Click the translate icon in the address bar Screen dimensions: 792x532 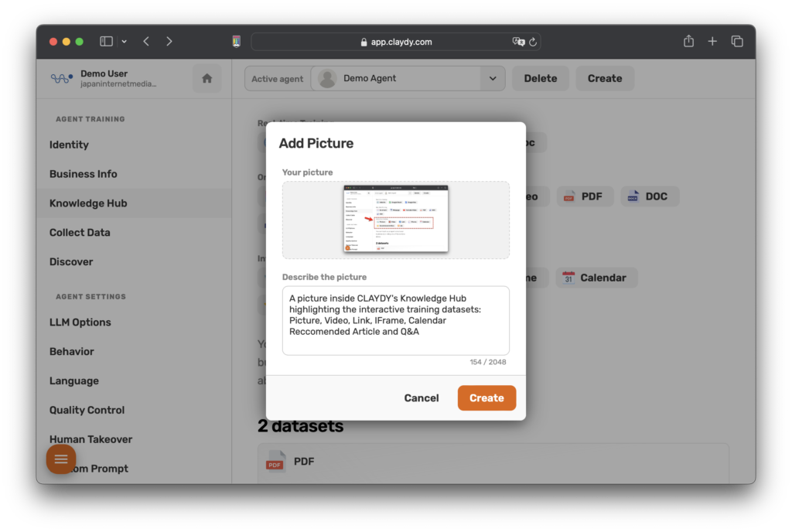(x=518, y=42)
